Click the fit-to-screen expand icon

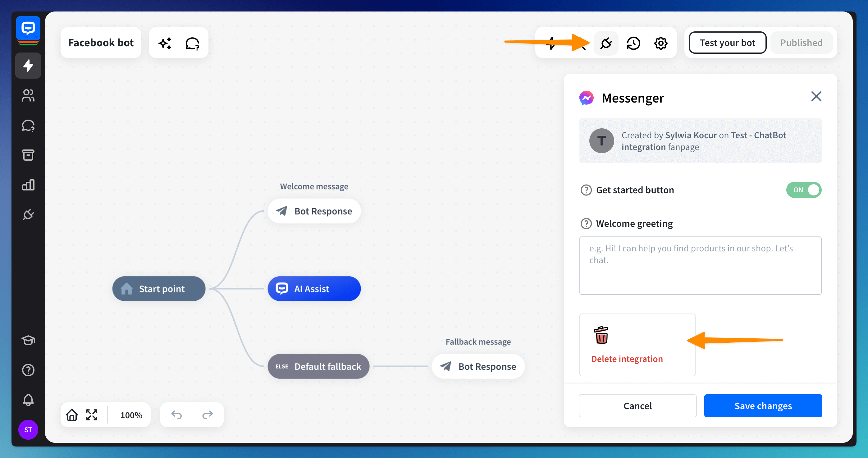click(92, 414)
